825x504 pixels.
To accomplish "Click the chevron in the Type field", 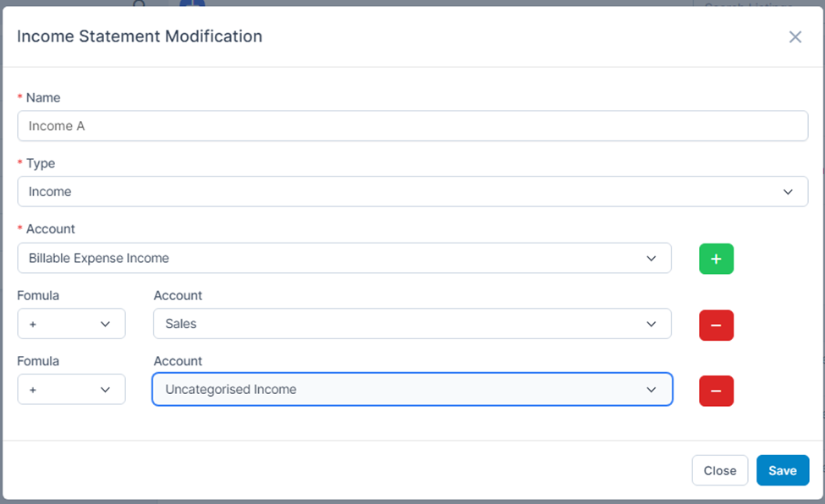I will click(789, 192).
